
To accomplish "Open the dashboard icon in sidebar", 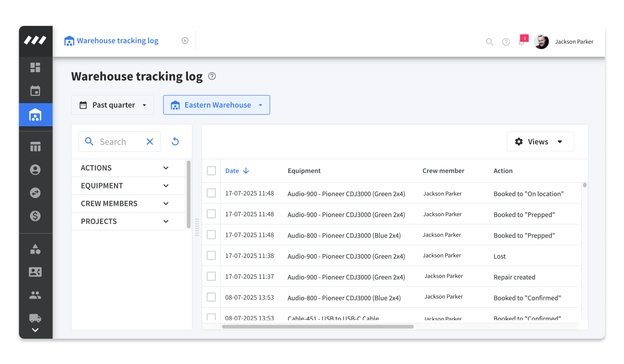I will coord(35,68).
